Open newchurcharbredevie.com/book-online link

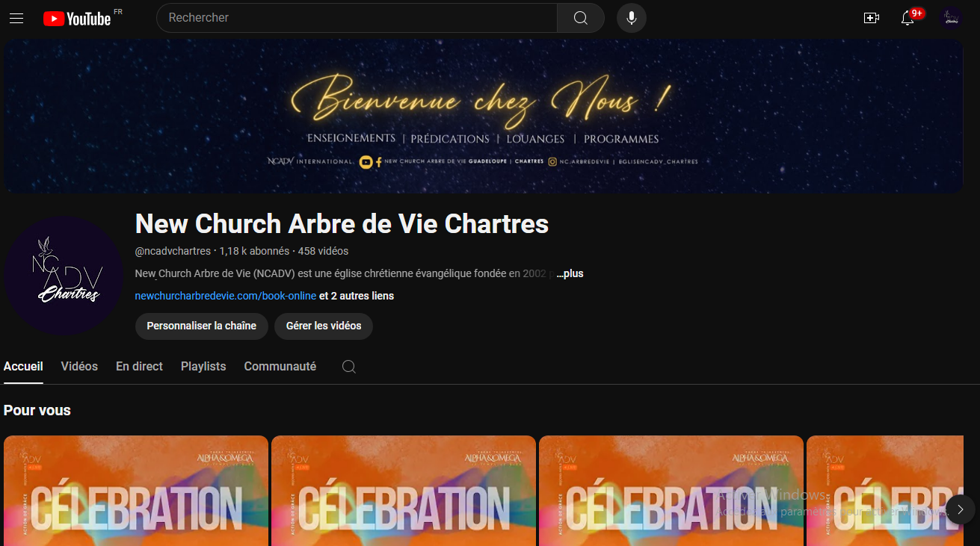pyautogui.click(x=226, y=296)
